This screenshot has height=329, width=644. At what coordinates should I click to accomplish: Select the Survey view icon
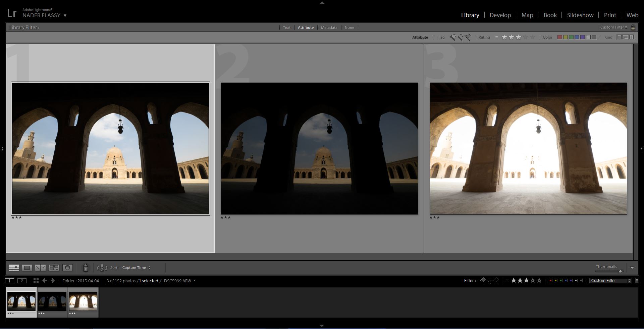[x=54, y=268]
